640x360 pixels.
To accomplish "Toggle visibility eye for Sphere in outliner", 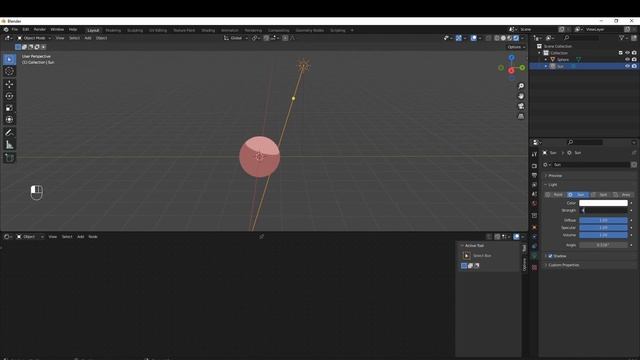I will click(627, 60).
